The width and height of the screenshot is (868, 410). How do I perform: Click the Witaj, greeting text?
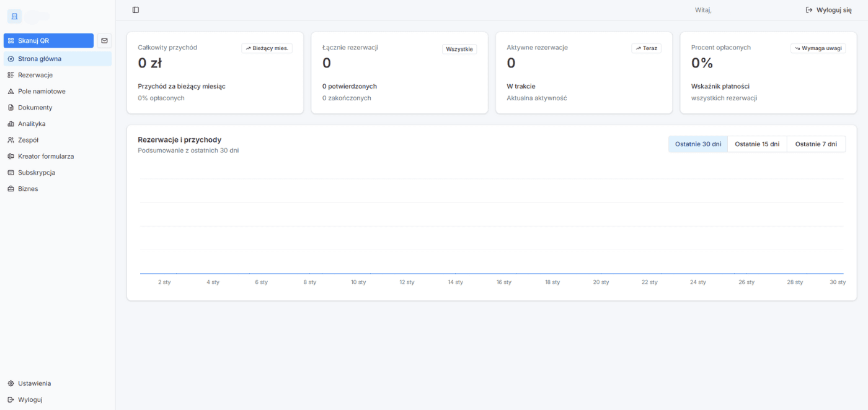(704, 11)
